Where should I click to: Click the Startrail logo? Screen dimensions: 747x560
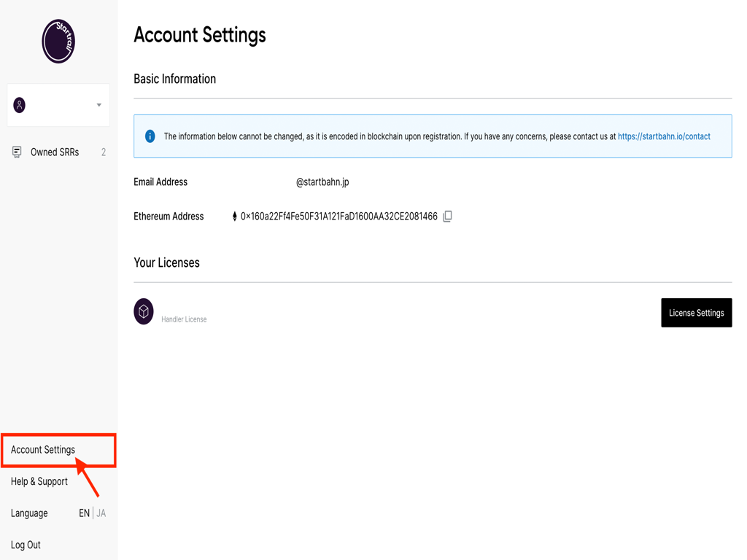(x=58, y=41)
